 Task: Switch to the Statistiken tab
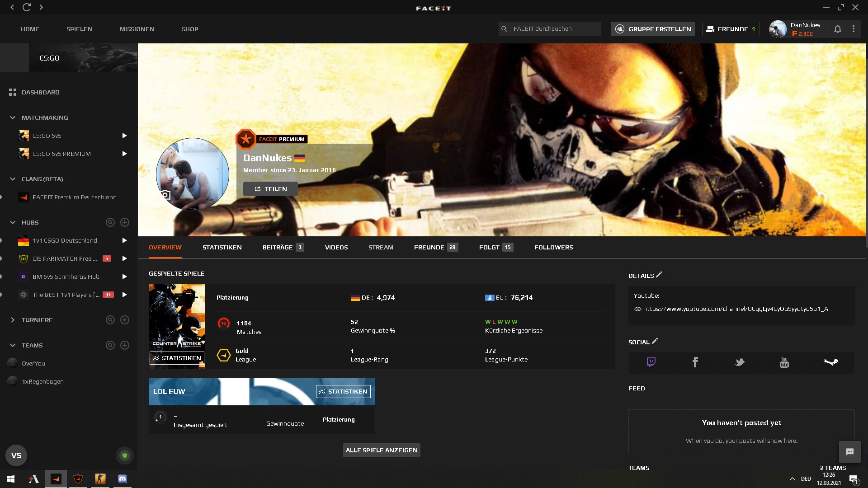tap(222, 248)
